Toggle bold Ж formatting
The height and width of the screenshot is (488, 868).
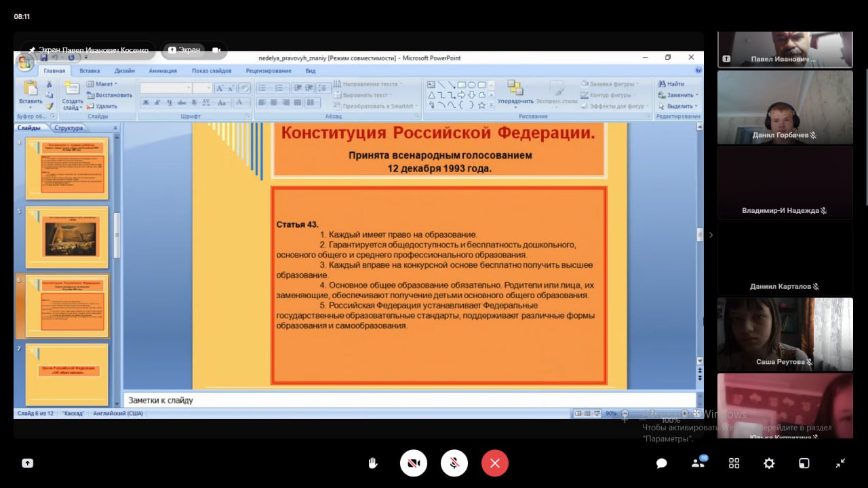click(146, 102)
